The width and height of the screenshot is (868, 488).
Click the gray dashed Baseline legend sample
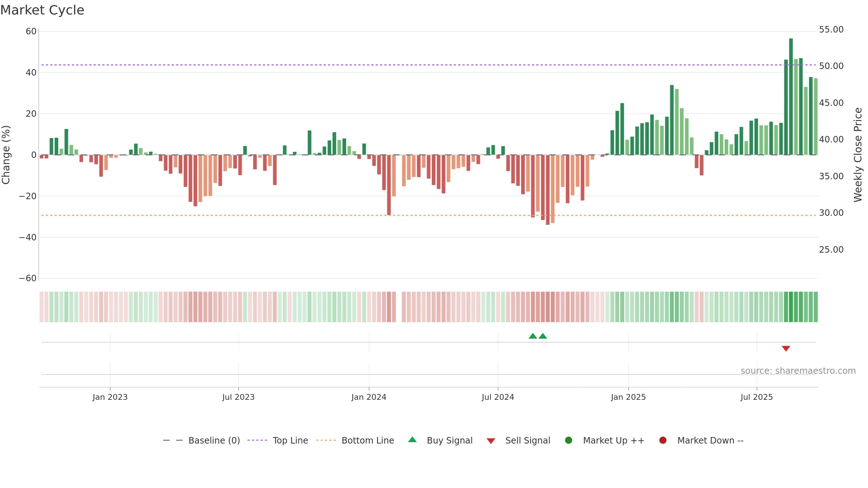173,440
